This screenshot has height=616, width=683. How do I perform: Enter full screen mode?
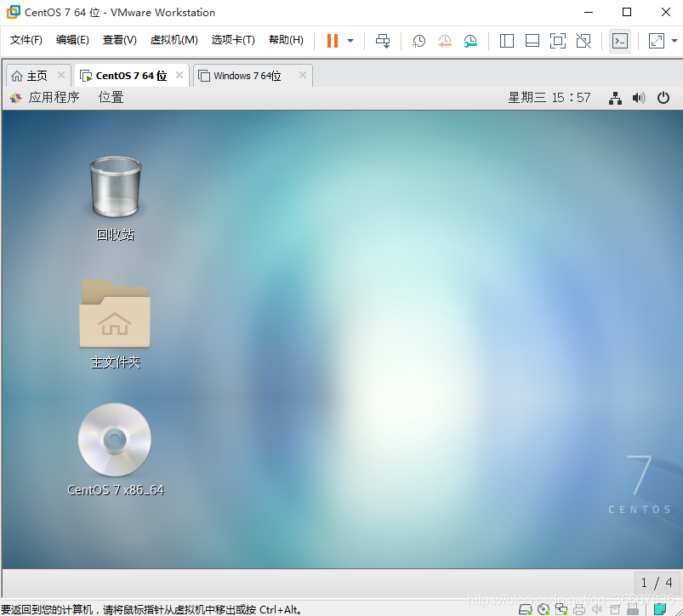click(x=558, y=41)
